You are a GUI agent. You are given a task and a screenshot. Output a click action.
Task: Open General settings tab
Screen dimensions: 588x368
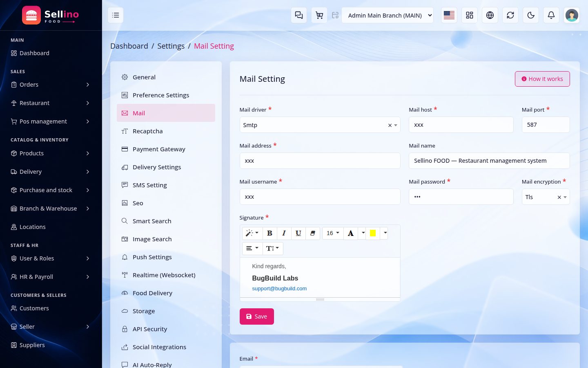[x=166, y=77]
